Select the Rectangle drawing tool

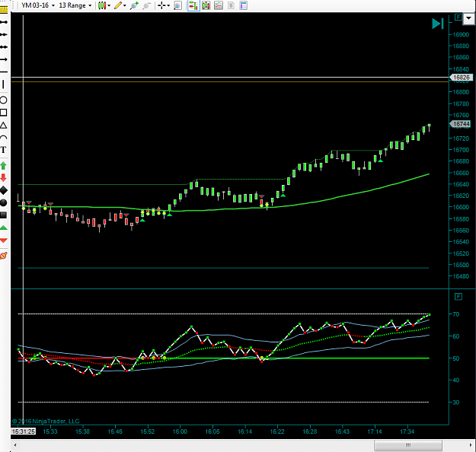point(4,113)
